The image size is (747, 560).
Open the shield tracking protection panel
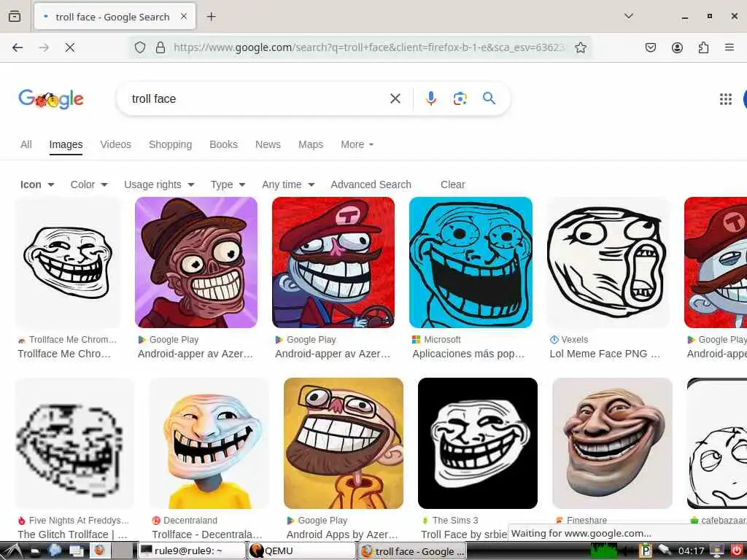coord(139,47)
